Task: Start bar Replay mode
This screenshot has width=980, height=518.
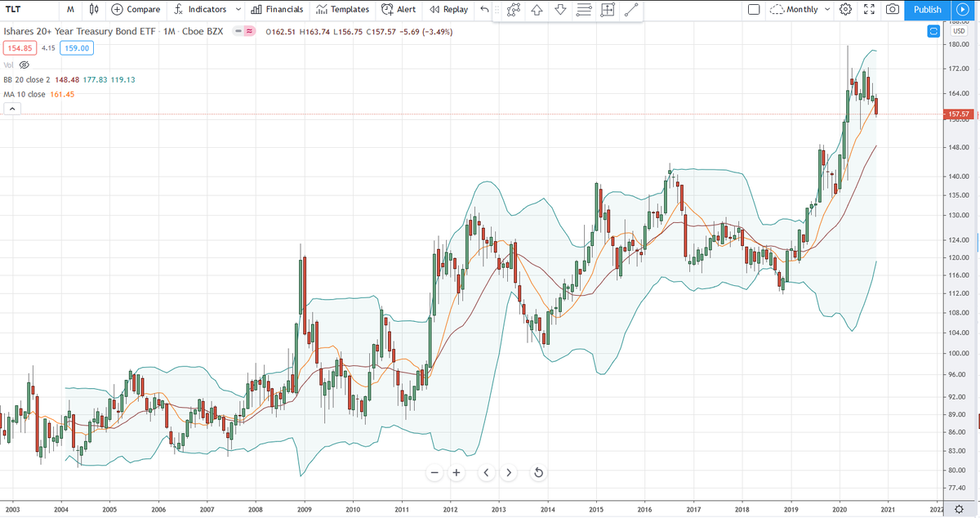Action: [449, 10]
